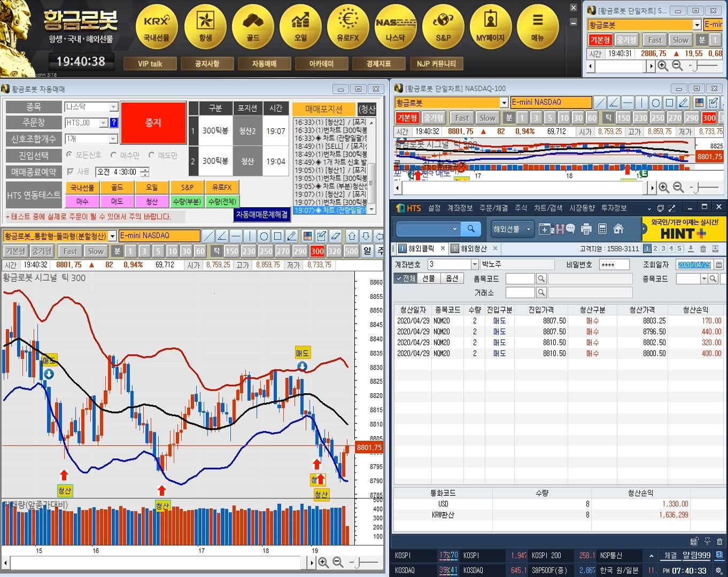Click eraser tool in main chart toolbar

336,236
